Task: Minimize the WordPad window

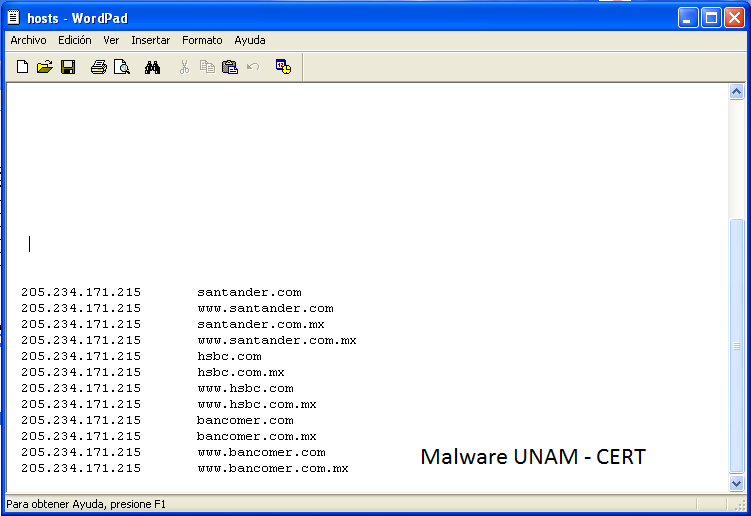Action: click(688, 18)
